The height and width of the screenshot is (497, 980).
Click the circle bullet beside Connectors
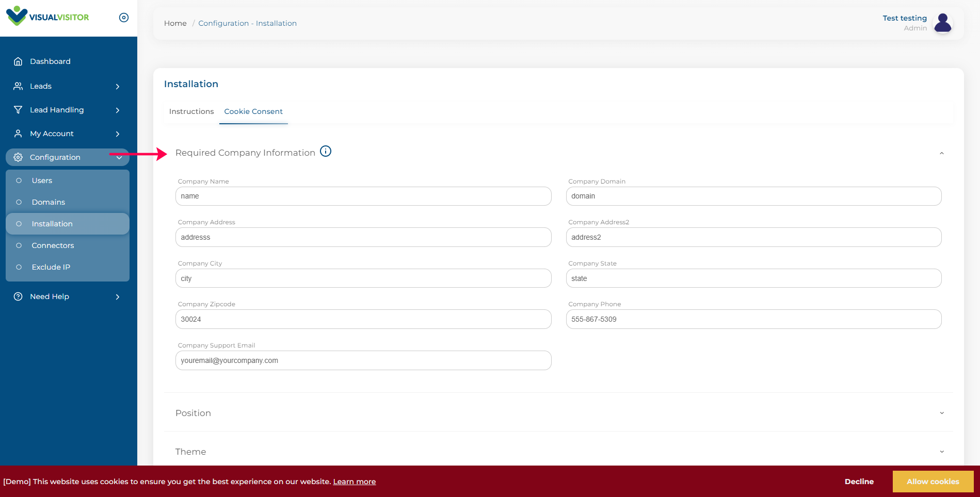19,245
